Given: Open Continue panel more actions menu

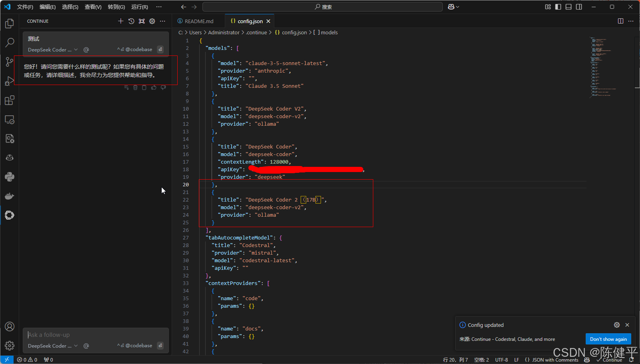Looking at the screenshot, I should pos(162,21).
